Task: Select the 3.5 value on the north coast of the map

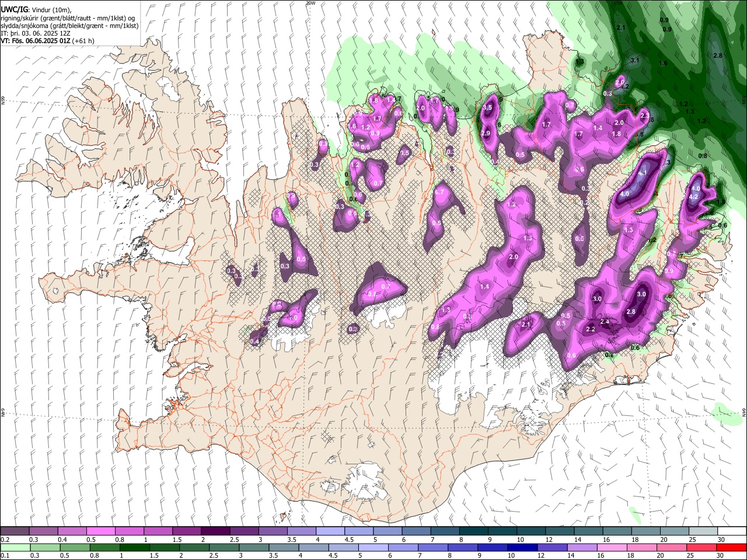Action: point(488,108)
